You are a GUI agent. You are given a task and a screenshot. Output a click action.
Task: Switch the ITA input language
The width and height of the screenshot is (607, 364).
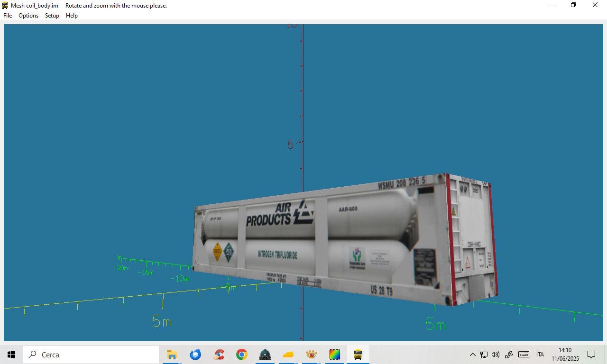540,355
